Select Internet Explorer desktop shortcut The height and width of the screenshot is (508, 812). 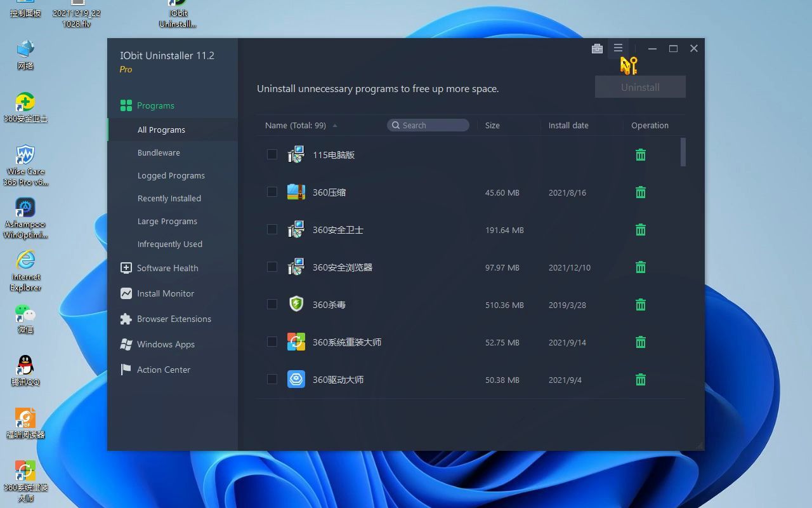25,271
